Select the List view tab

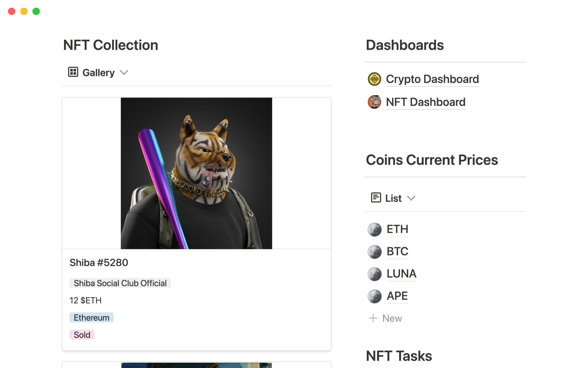[x=393, y=198]
